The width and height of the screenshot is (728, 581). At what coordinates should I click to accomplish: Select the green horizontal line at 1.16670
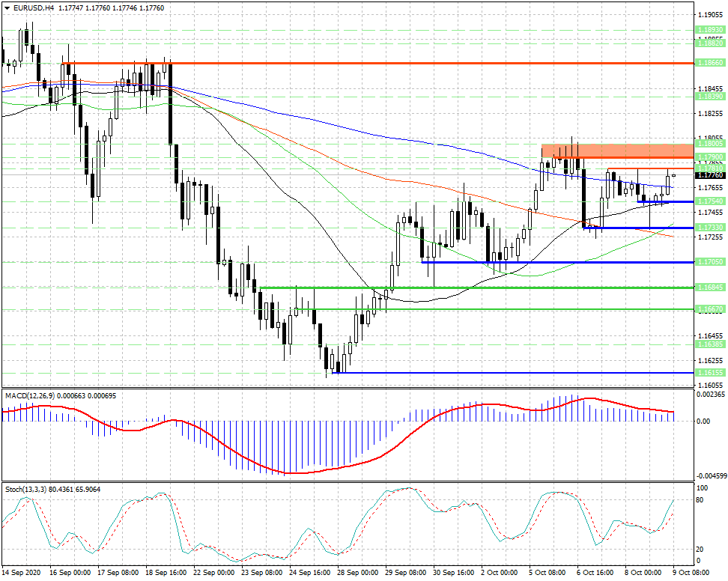[x=494, y=309]
